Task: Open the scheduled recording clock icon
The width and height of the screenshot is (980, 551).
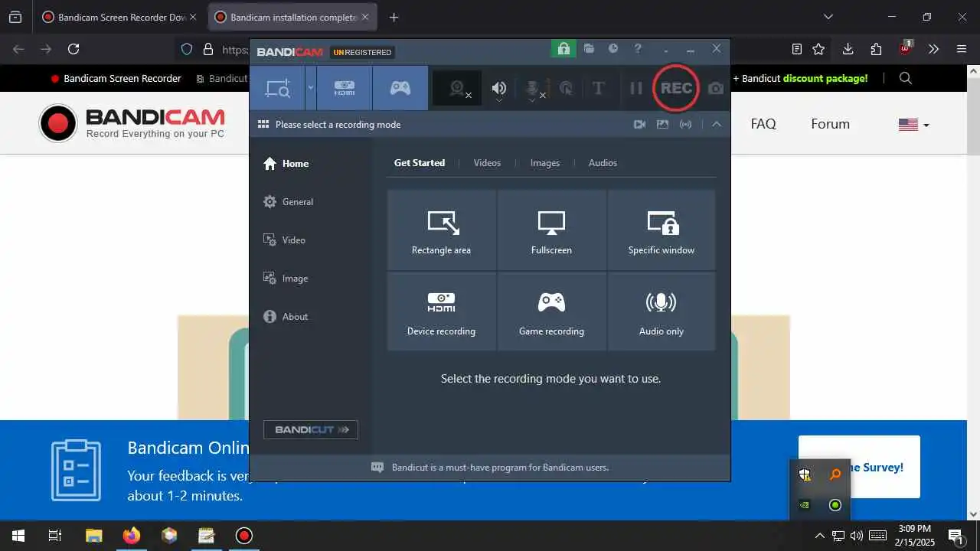Action: 613,48
